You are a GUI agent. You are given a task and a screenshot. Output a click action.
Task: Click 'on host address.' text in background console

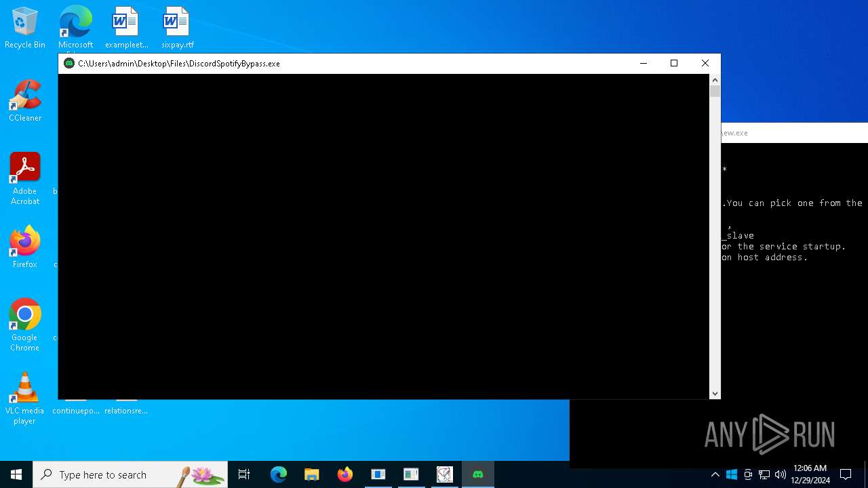click(765, 258)
